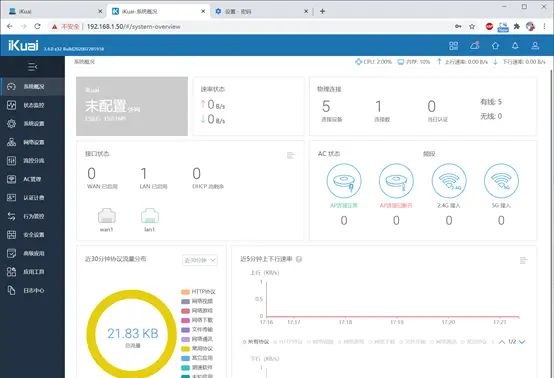554x378 pixels.
Task: Click the yellow 常用协议 legend swatch
Action: [x=185, y=349]
